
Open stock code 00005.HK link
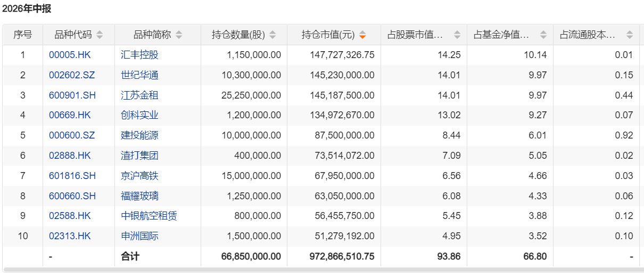pyautogui.click(x=70, y=55)
